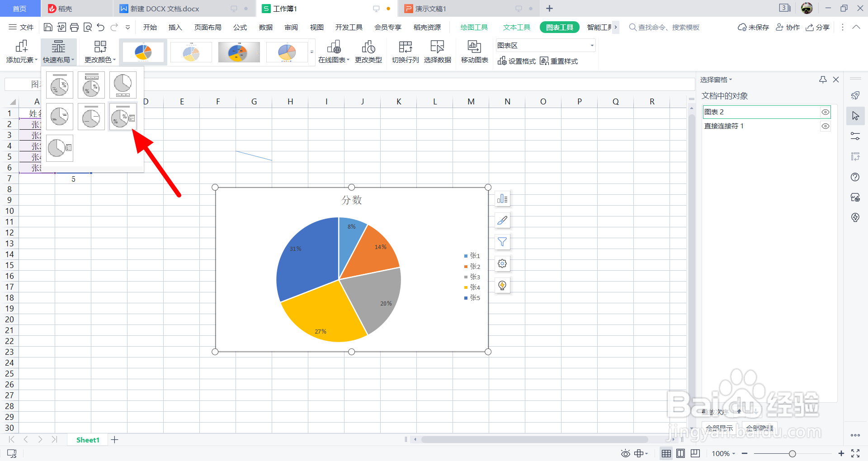Viewport: 868px width, 461px height.
Task: Click 更改类型 change chart type
Action: click(x=368, y=52)
